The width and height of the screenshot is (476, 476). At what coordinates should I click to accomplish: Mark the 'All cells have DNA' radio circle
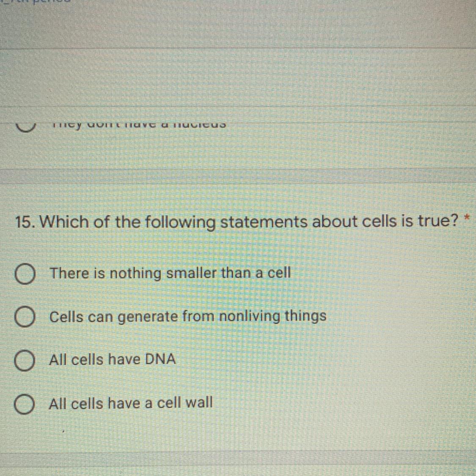pos(24,361)
